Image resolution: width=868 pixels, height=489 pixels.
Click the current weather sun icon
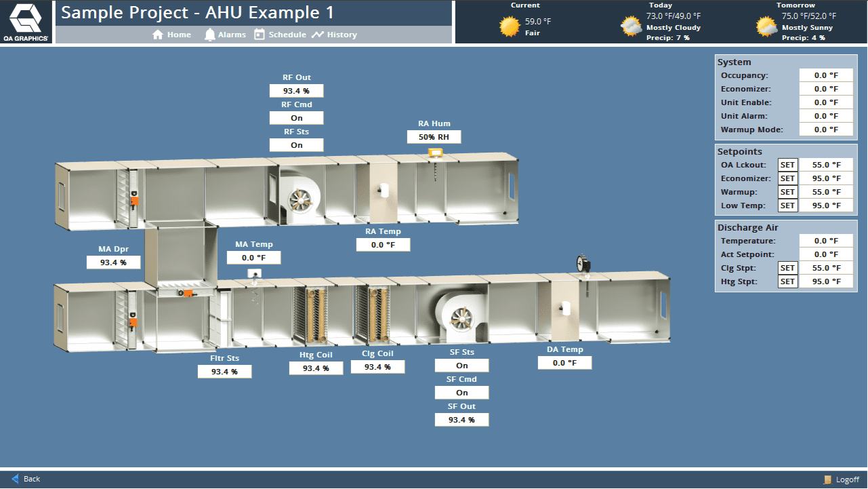coord(510,26)
